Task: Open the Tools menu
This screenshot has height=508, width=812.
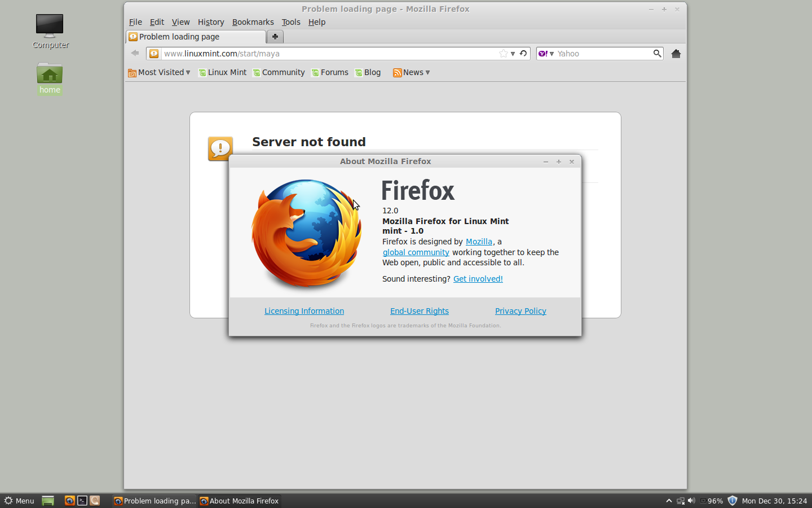Action: [291, 22]
